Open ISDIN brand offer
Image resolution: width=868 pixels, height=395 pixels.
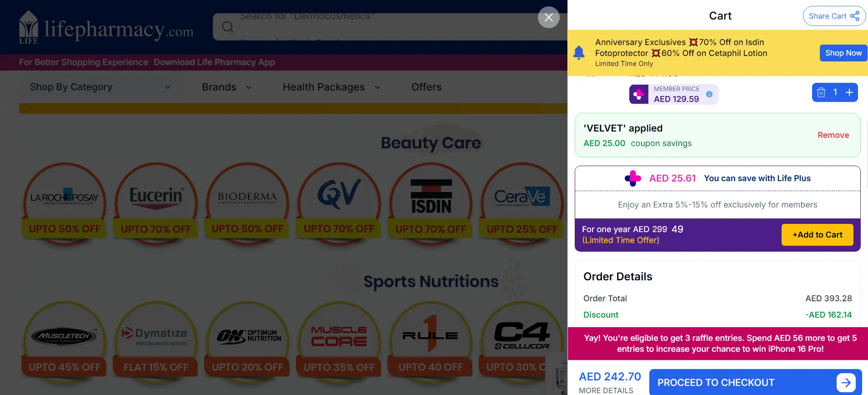click(x=431, y=203)
